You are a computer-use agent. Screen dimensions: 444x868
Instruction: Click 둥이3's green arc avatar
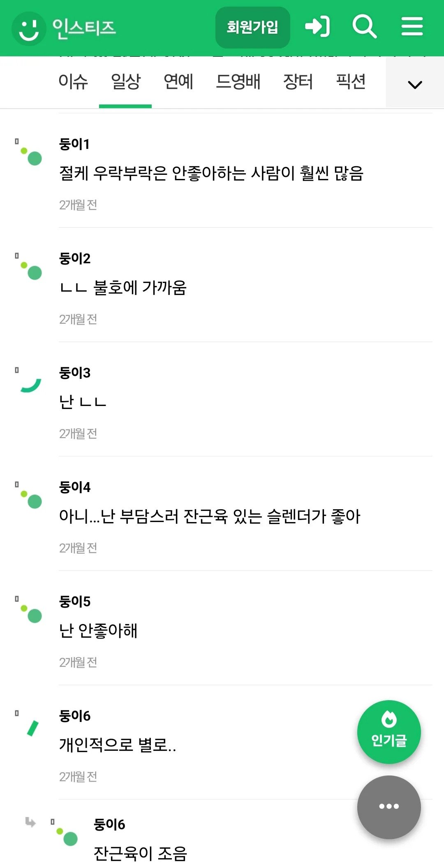point(31,385)
